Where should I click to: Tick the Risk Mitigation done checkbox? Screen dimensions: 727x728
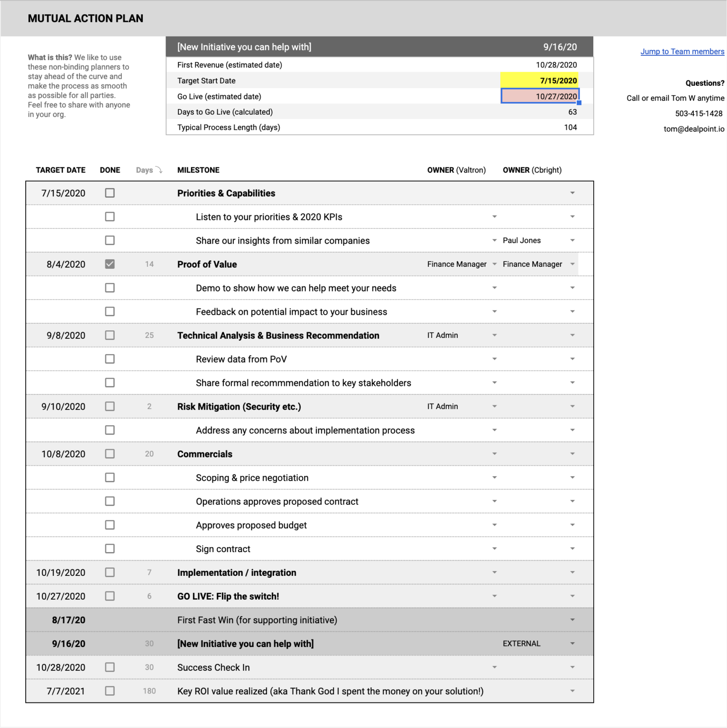click(110, 406)
